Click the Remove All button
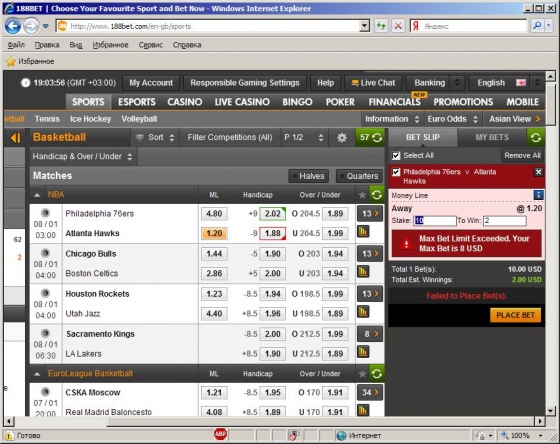Image resolution: width=560 pixels, height=444 pixels. tap(522, 156)
